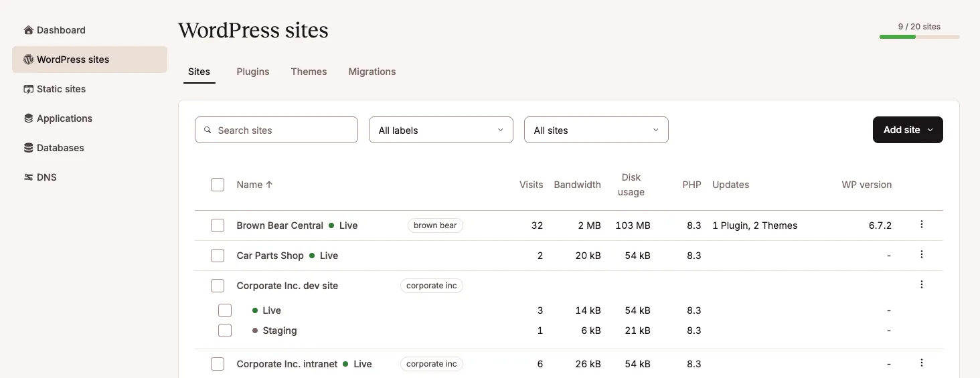Click the Dashboard home icon in sidebar
This screenshot has width=980, height=378.
[28, 30]
